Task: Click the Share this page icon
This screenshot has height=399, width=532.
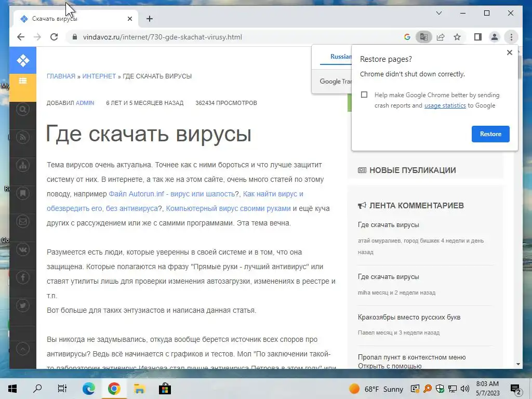Action: tap(441, 37)
